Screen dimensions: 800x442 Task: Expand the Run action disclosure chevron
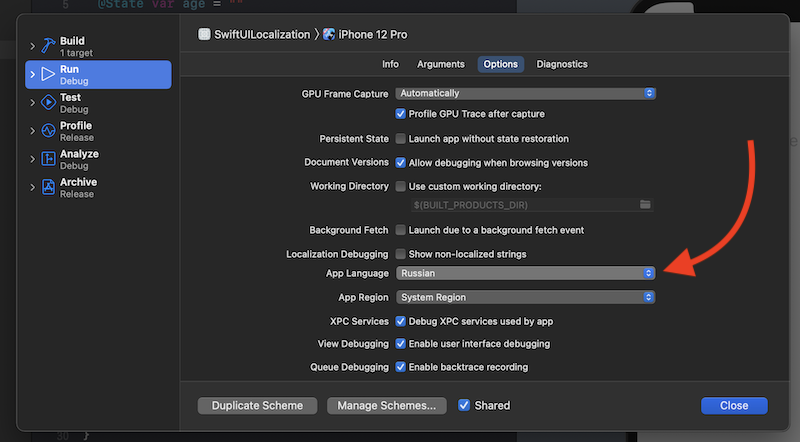(x=33, y=75)
